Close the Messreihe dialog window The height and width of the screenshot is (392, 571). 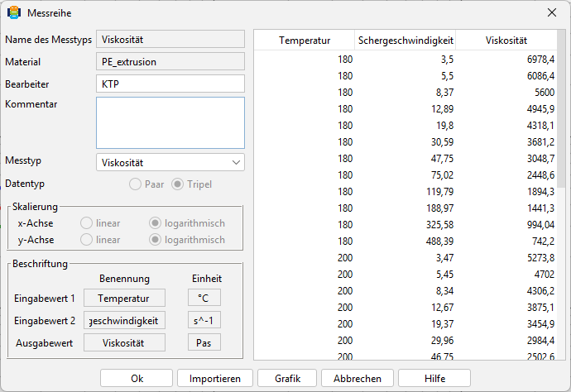click(x=552, y=12)
